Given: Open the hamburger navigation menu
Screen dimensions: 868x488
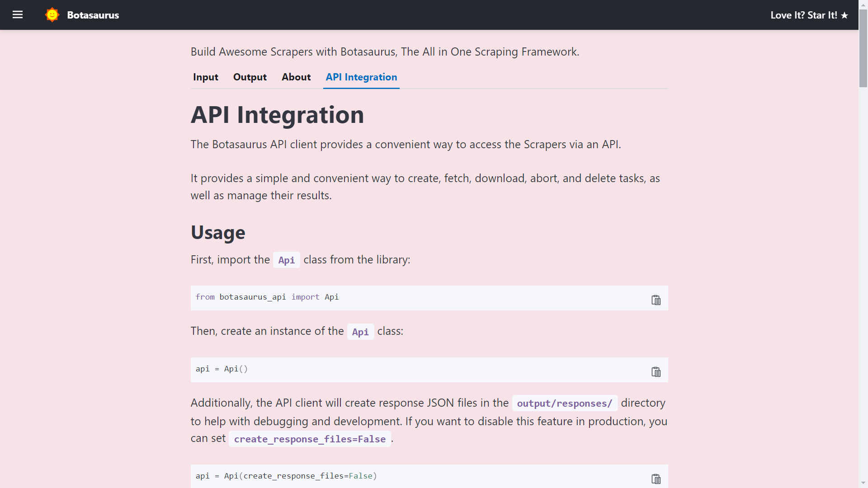Looking at the screenshot, I should click(x=18, y=14).
